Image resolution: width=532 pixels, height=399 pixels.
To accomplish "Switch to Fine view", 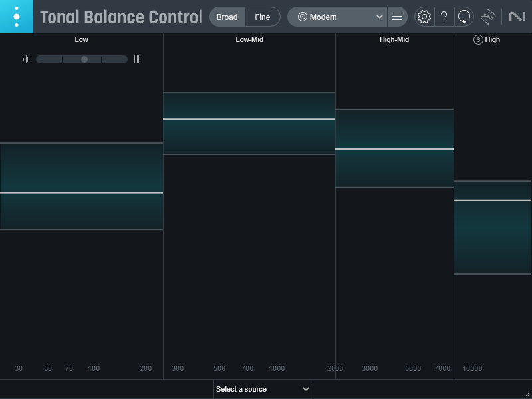I will click(x=263, y=17).
